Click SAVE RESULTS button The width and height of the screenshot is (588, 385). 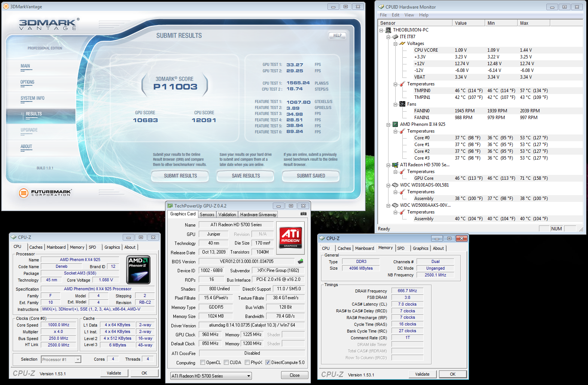coord(246,176)
